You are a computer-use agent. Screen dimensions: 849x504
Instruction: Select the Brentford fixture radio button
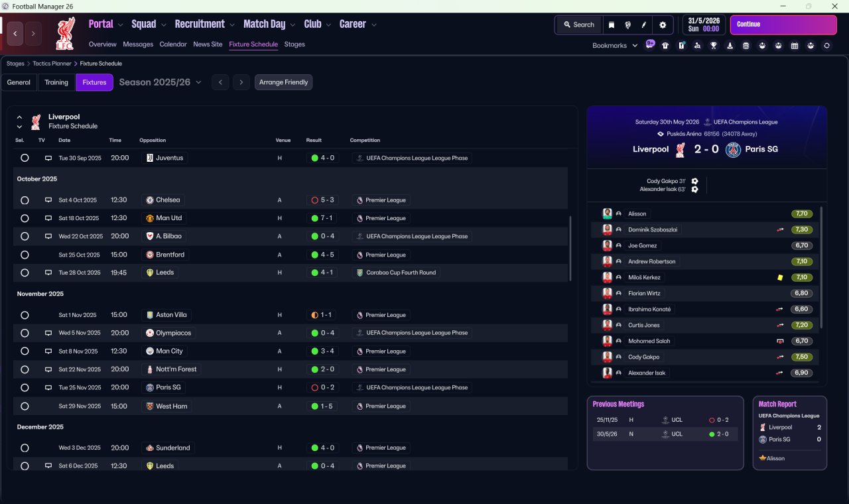(x=25, y=255)
